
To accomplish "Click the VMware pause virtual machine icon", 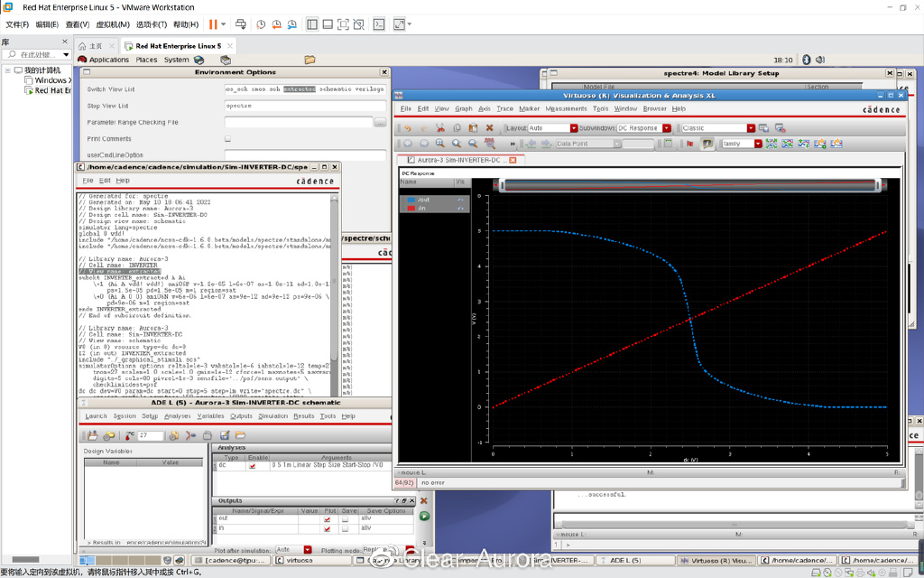I will pos(213,24).
